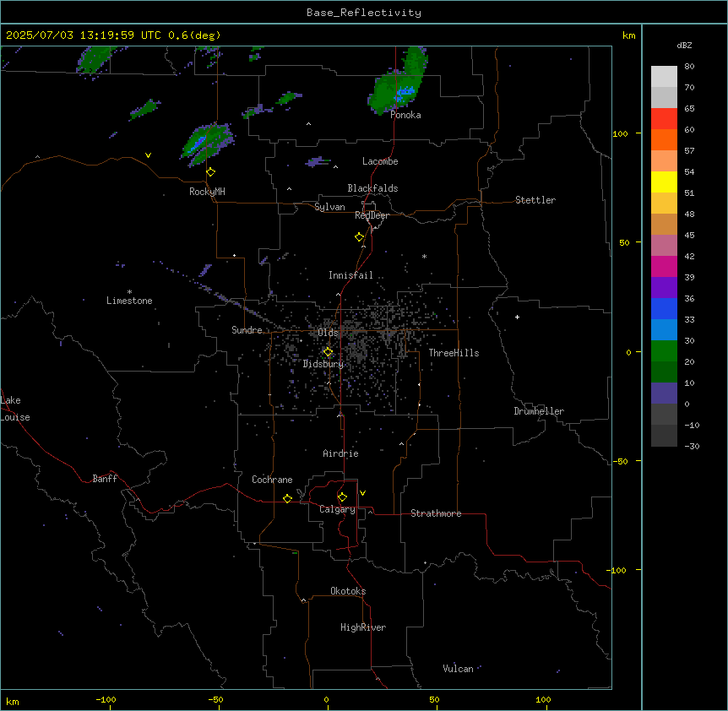The width and height of the screenshot is (728, 711).
Task: Click the Didsbury label
Action: pos(323,364)
